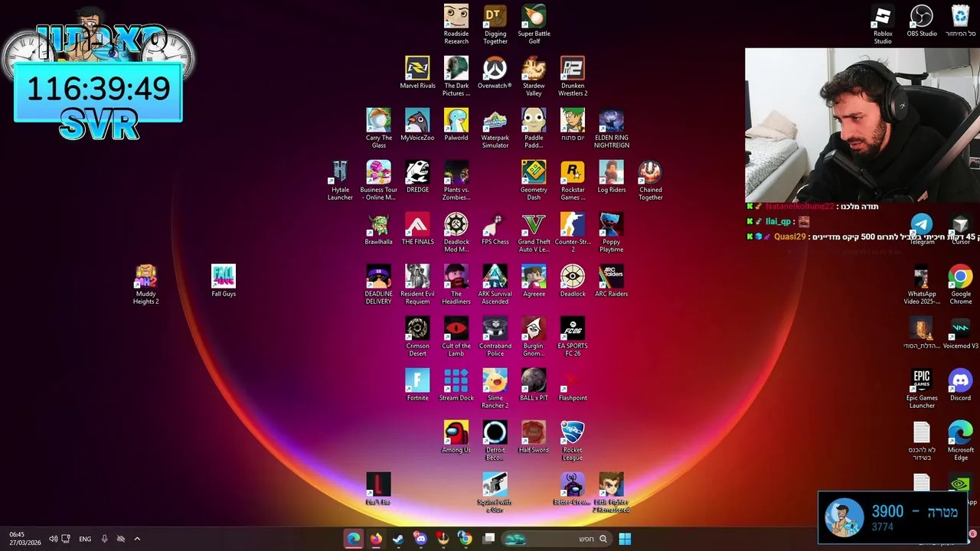Select the Log Riders shortcut

click(612, 177)
